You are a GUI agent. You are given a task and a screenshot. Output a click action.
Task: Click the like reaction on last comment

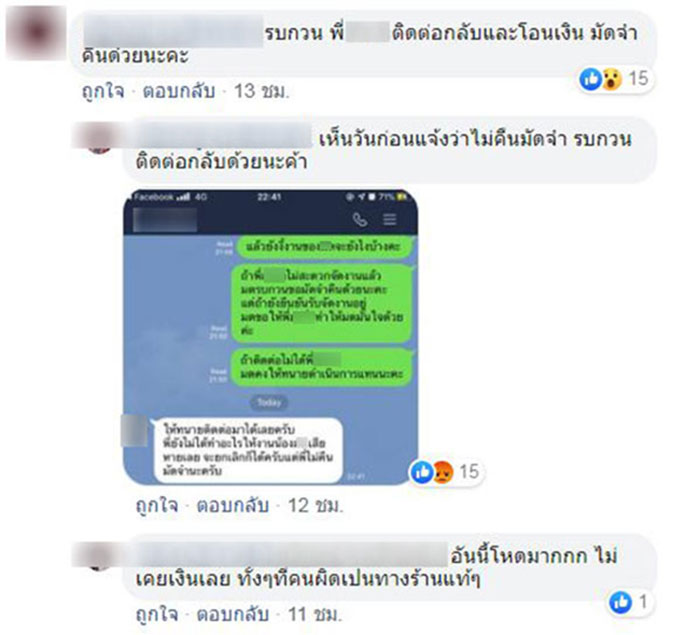621,602
